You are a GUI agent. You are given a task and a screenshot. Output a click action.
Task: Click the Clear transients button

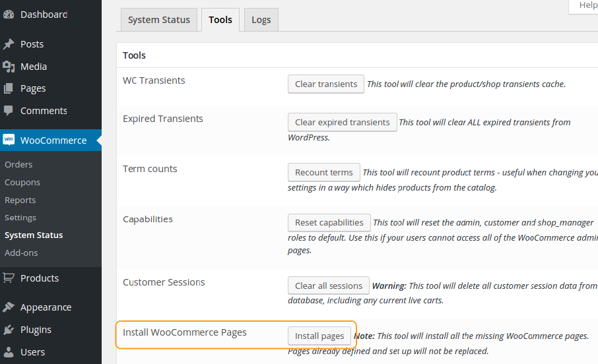click(x=326, y=84)
